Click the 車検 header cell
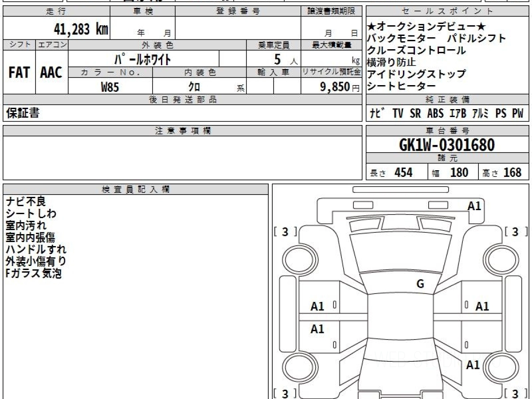Screen dimensions: 532x399 pyautogui.click(x=143, y=12)
